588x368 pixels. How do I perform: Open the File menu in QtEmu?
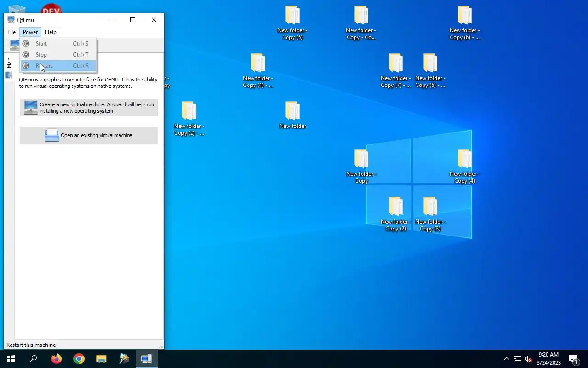coord(11,32)
